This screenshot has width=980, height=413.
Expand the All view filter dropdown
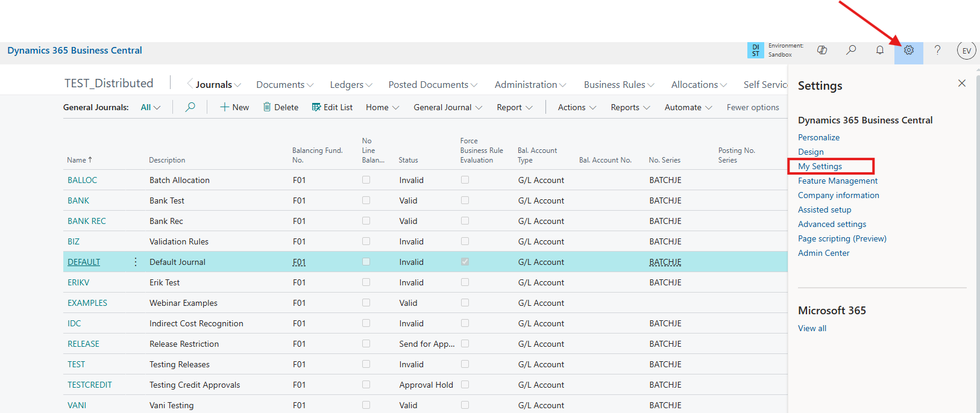[x=151, y=107]
